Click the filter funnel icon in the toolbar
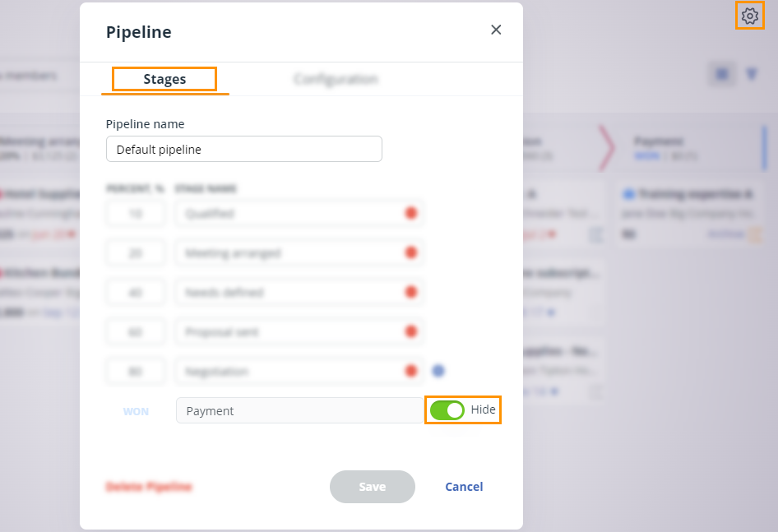Image resolution: width=778 pixels, height=532 pixels. [752, 73]
